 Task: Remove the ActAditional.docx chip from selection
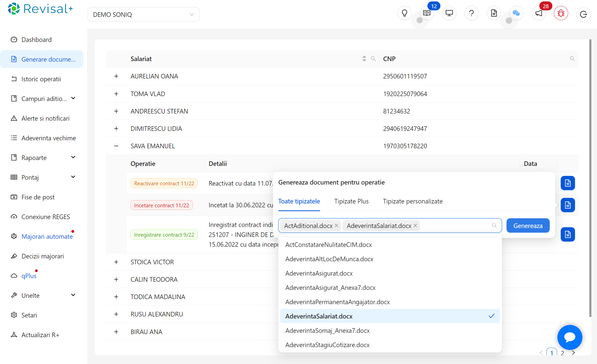click(x=337, y=225)
